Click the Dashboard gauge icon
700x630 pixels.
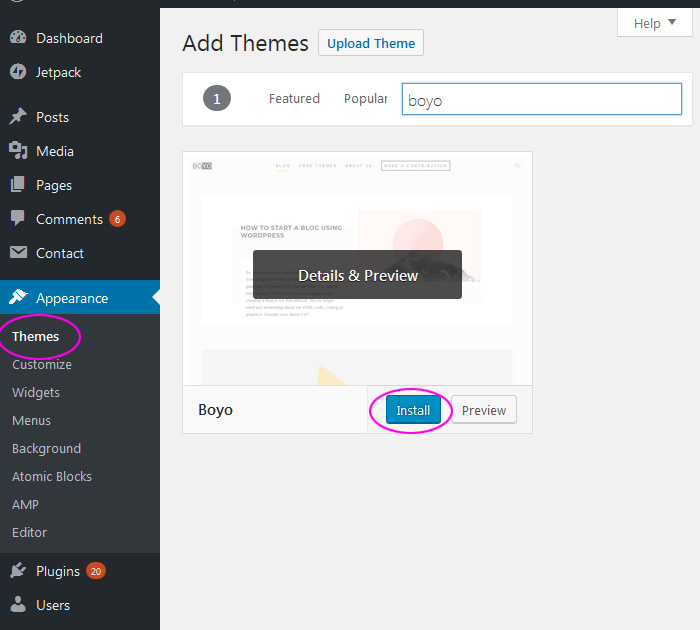tap(18, 38)
